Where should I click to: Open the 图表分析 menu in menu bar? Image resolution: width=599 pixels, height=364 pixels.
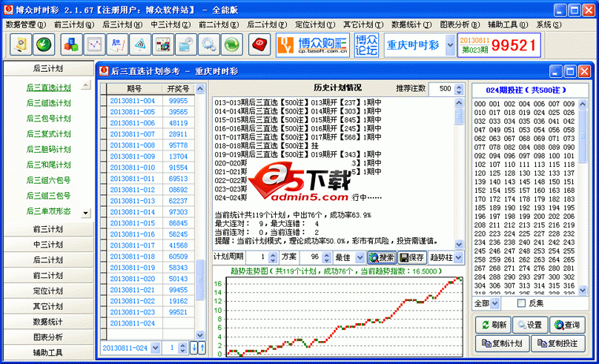pos(460,24)
